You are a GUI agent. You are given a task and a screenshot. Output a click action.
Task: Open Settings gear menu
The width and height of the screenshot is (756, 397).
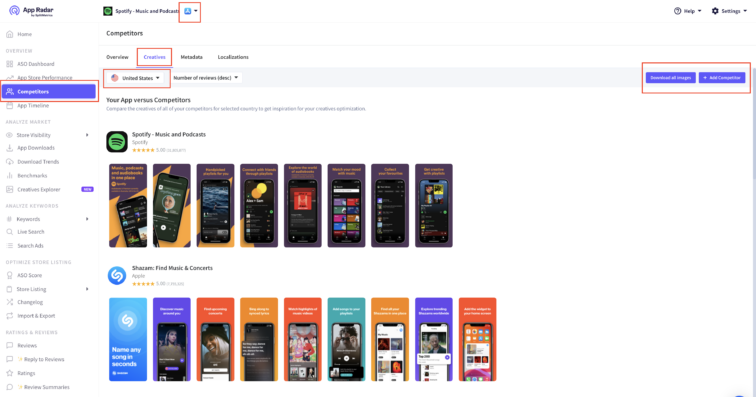coord(729,11)
